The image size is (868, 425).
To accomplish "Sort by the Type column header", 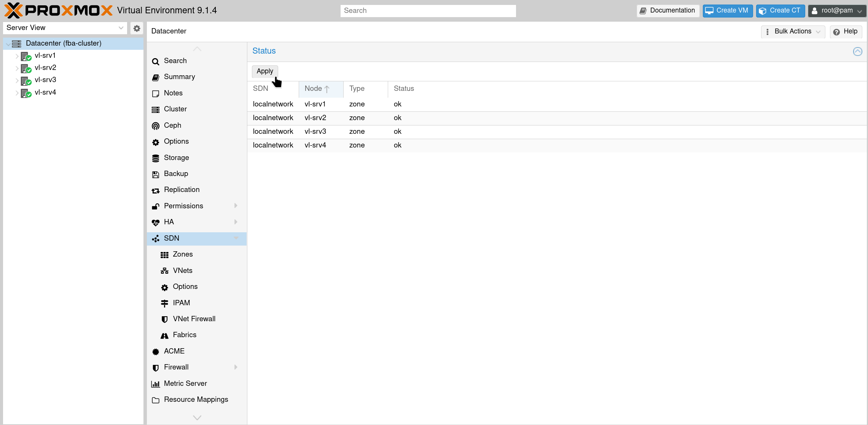I will [365, 89].
